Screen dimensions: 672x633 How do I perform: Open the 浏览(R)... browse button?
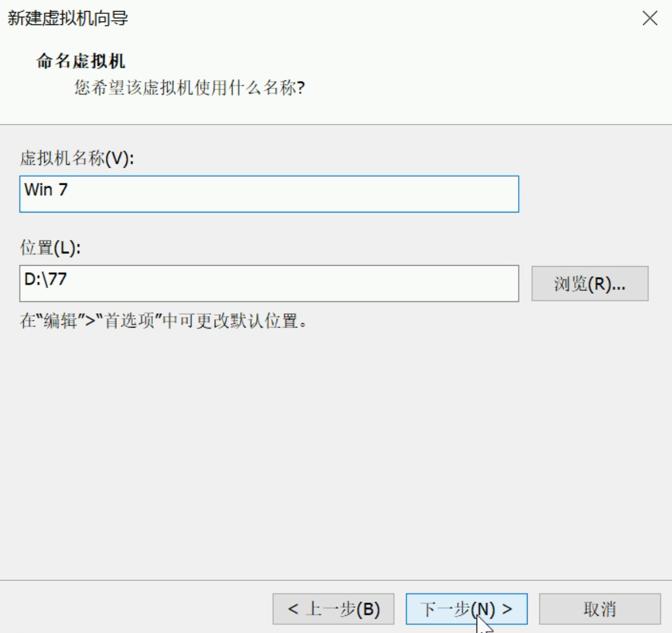click(x=590, y=284)
